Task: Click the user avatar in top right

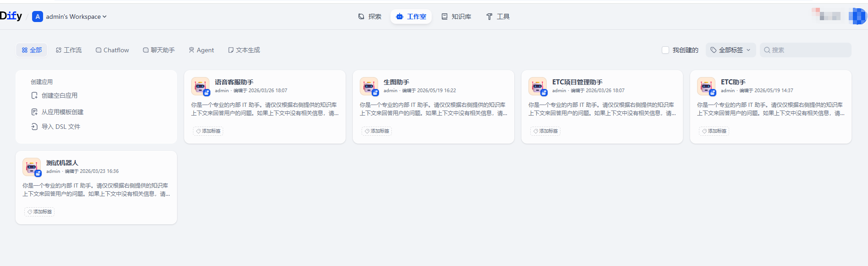Action: (x=857, y=16)
